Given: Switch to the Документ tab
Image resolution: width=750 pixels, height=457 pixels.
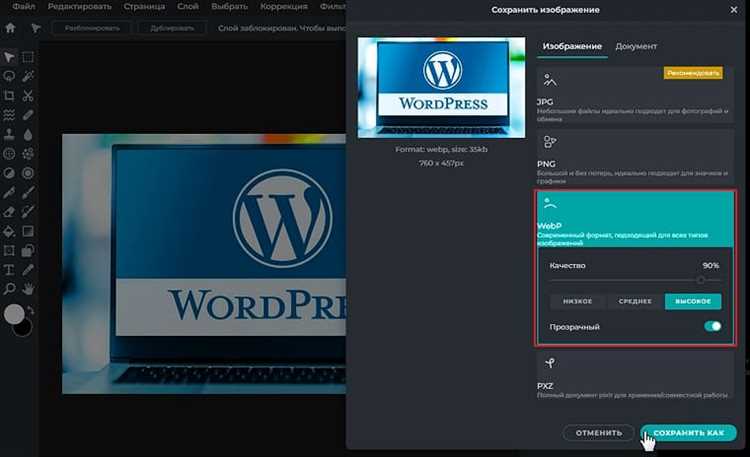Looking at the screenshot, I should (x=636, y=46).
